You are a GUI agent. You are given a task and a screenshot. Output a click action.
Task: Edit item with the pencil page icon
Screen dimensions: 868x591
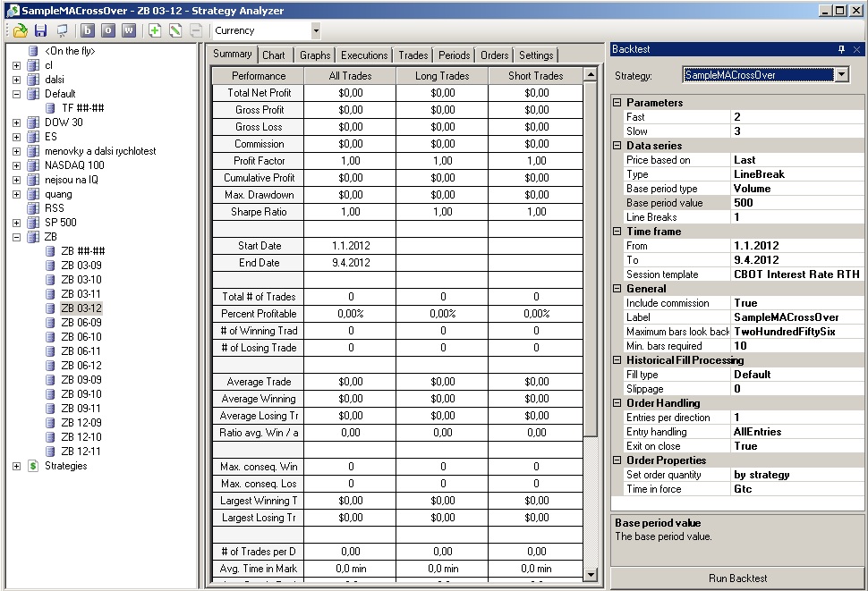pyautogui.click(x=175, y=31)
